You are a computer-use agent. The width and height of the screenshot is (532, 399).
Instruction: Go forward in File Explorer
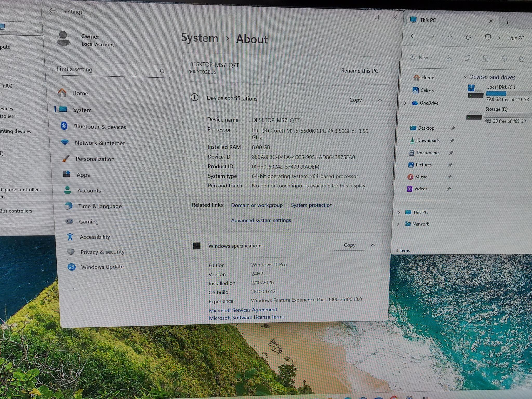pyautogui.click(x=431, y=37)
